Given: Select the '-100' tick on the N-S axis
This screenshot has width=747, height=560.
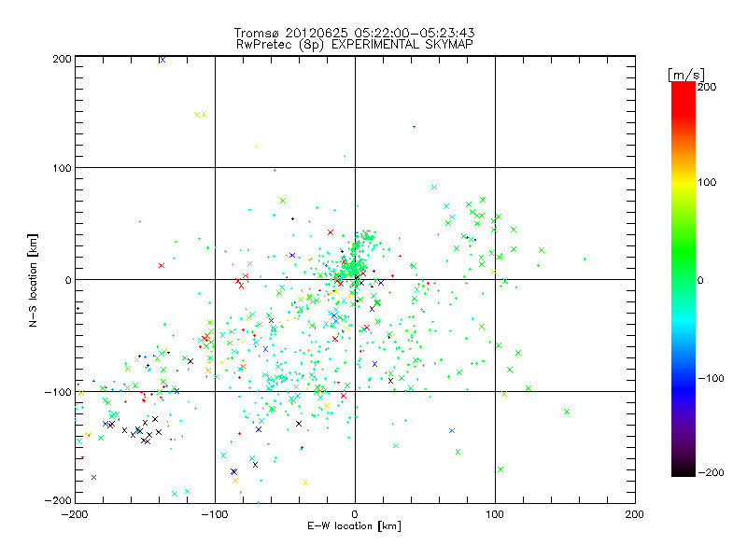Looking at the screenshot, I should (58, 392).
